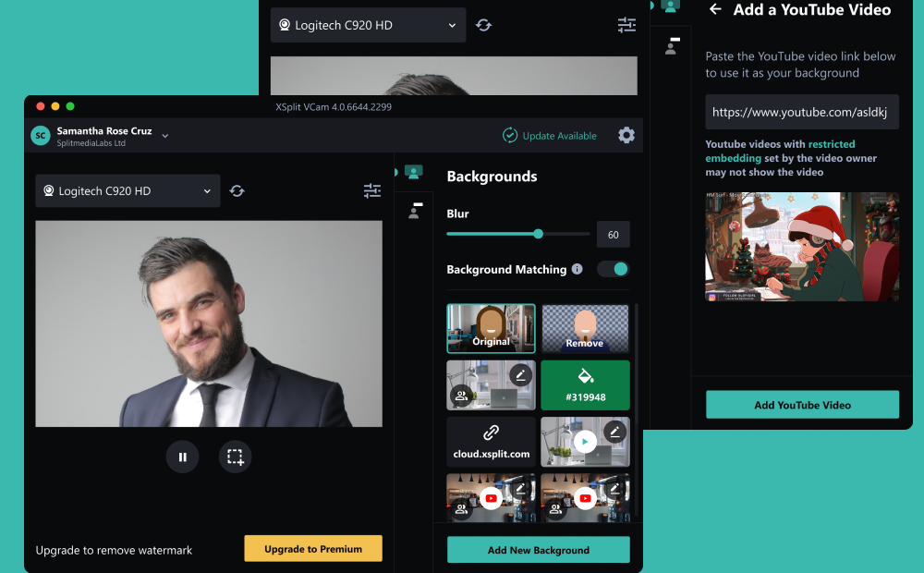Click the pencil icon on the play-button video background
The image size is (924, 573).
coord(614,432)
